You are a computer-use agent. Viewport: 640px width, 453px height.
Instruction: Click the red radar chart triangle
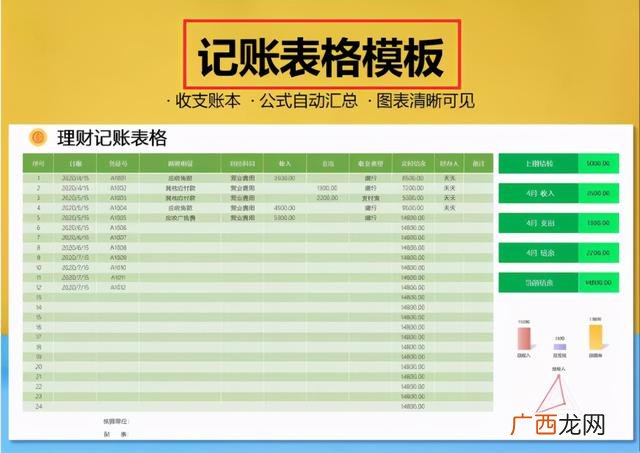[x=553, y=393]
